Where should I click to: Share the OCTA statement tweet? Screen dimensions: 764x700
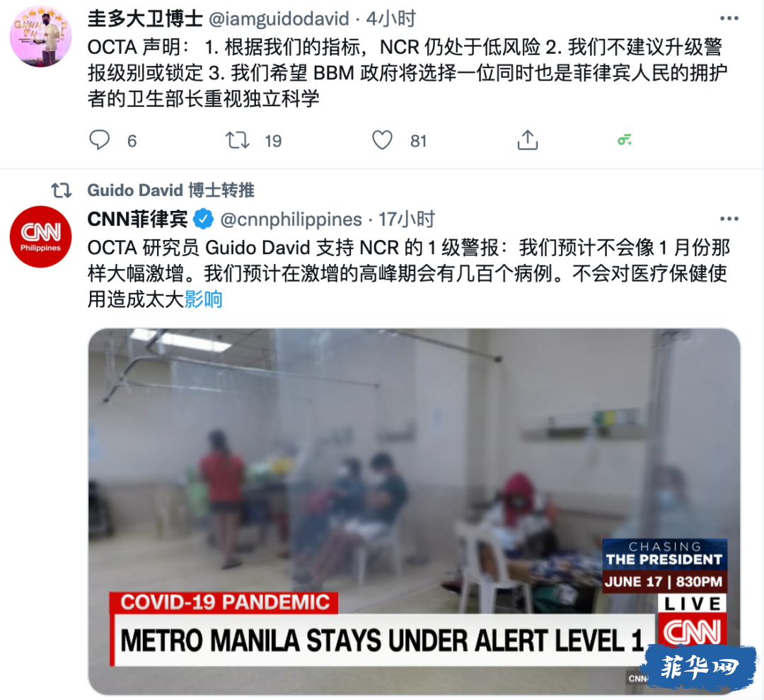pos(527,140)
